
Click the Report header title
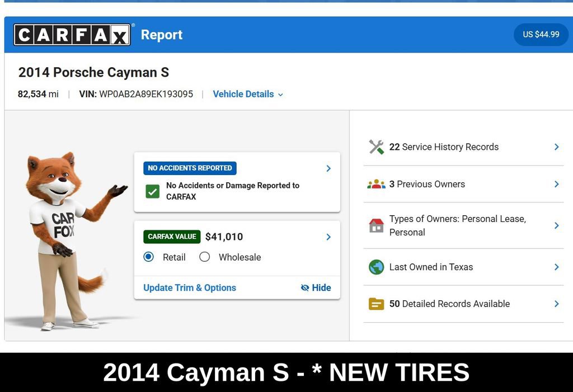162,35
